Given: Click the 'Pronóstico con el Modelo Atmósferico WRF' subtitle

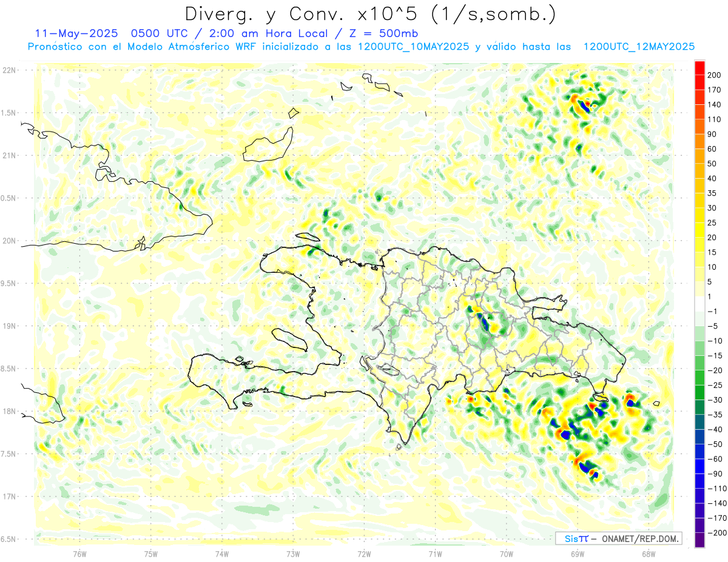Looking at the screenshot, I should pos(143,47).
